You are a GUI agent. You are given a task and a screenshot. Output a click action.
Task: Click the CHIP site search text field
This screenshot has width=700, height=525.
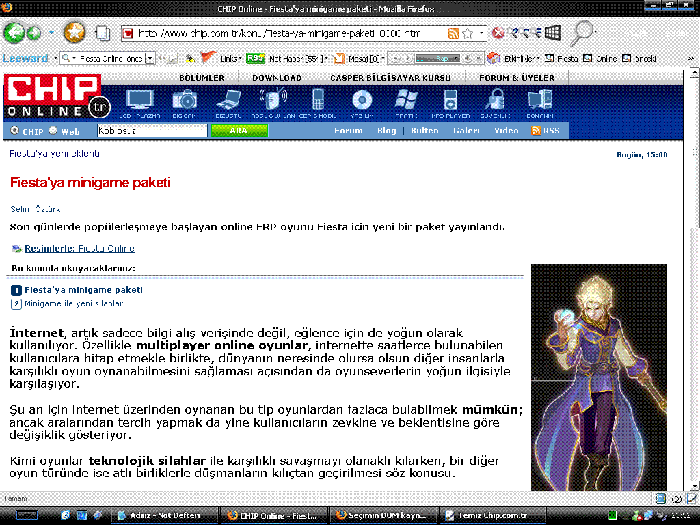[152, 131]
